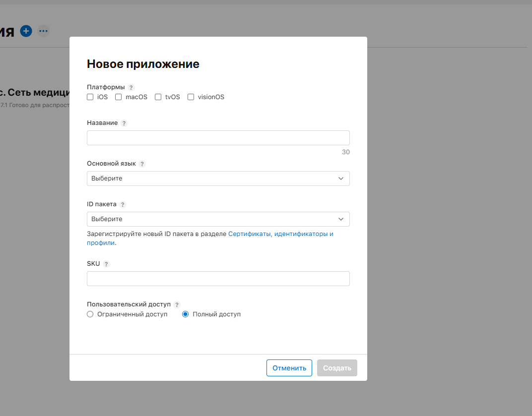Open help for Основной язык field
This screenshot has height=416, width=532.
click(x=142, y=164)
